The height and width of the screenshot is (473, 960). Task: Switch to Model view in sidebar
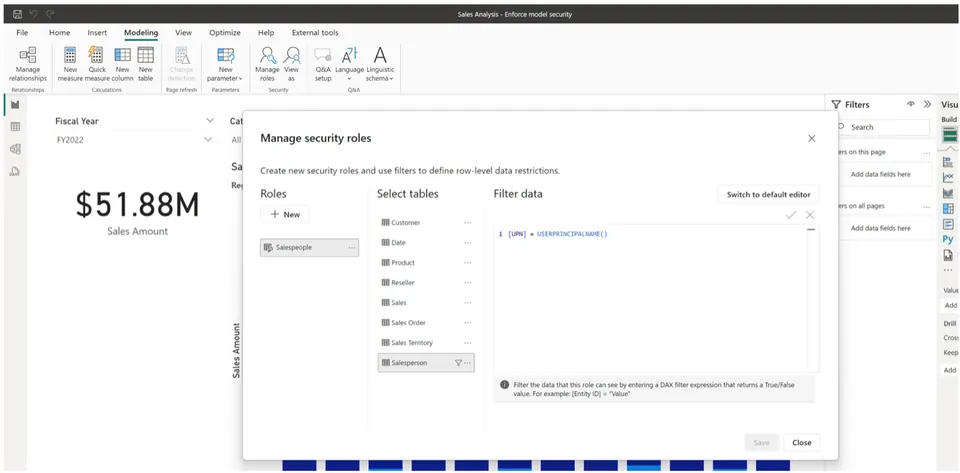coord(15,149)
